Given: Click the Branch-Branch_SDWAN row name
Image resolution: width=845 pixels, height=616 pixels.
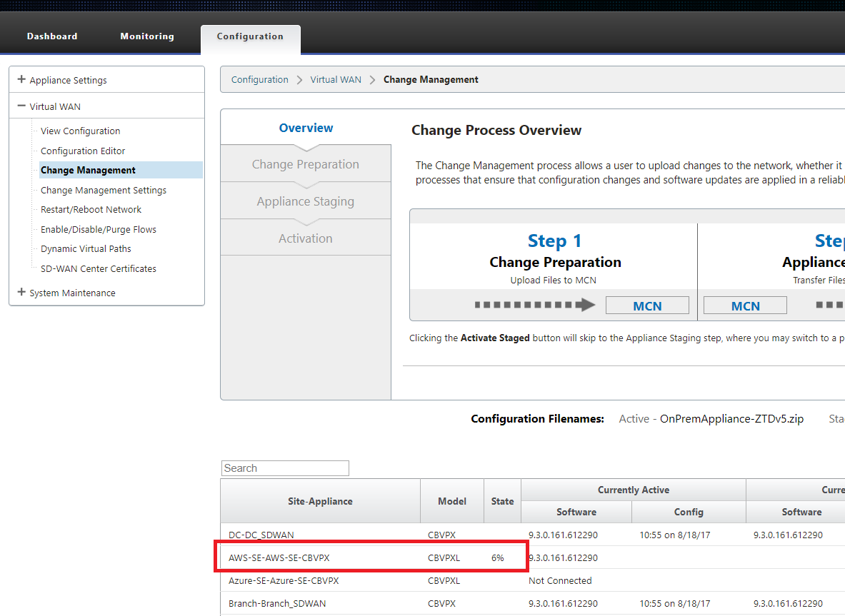Looking at the screenshot, I should click(277, 604).
